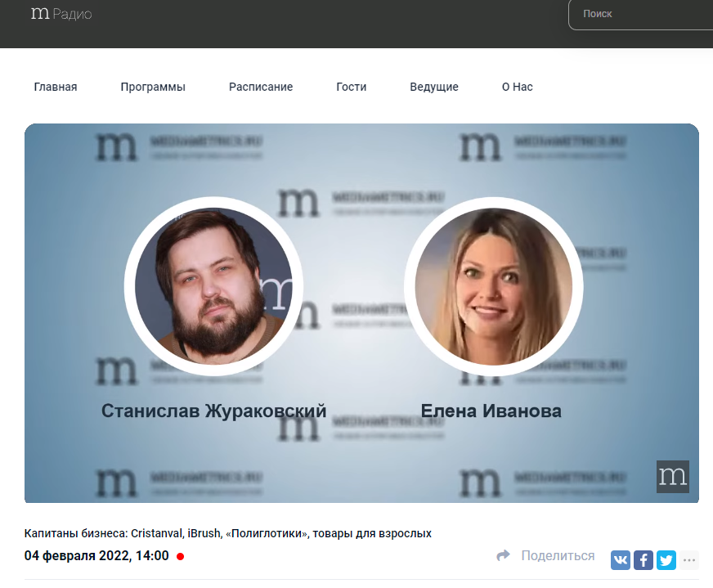
Task: Expand more share options with the ellipsis
Action: [x=689, y=560]
